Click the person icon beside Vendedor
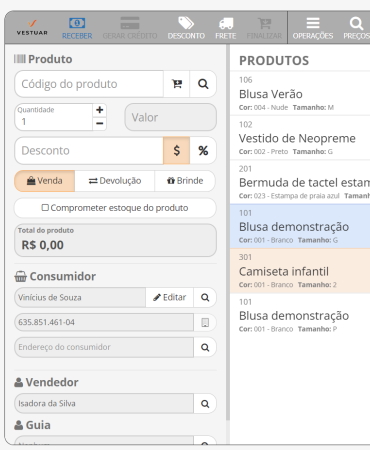Viewport: 370px width, 450px height. pyautogui.click(x=19, y=382)
